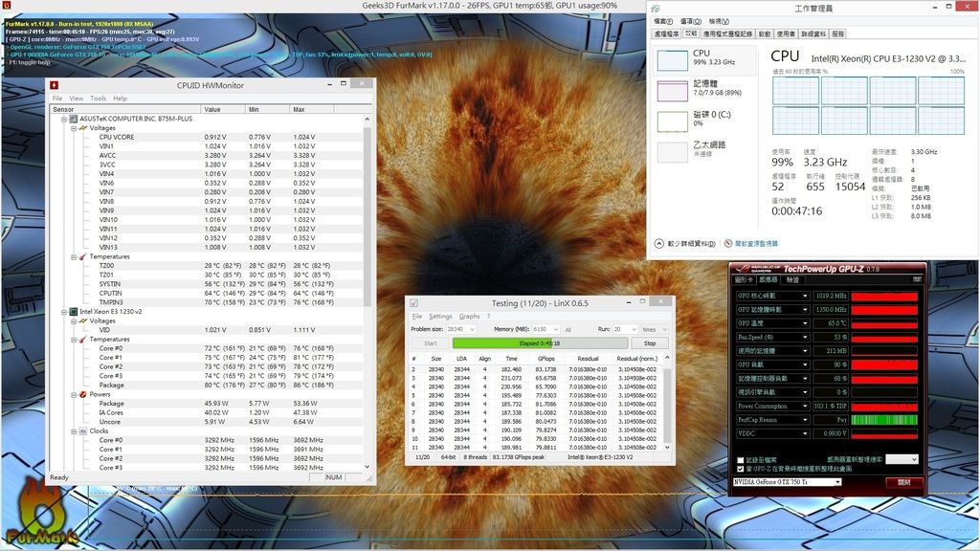Open the Settings menu in LinX

440,317
